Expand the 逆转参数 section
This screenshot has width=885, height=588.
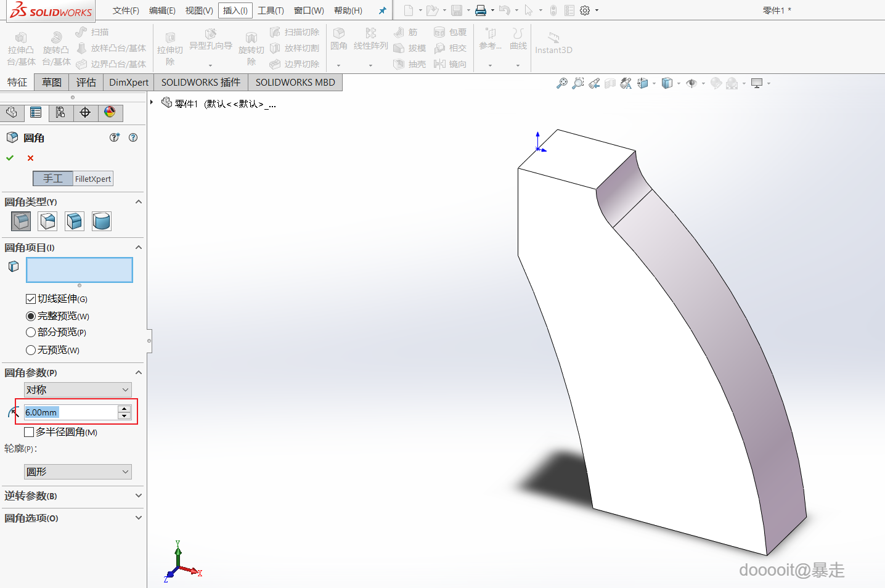tap(138, 496)
